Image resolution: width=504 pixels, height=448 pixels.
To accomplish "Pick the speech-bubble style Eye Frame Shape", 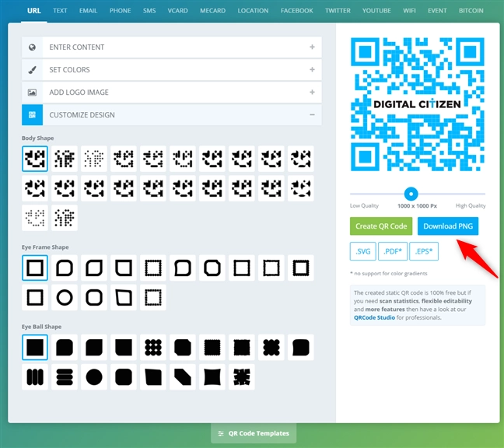I will click(x=183, y=268).
